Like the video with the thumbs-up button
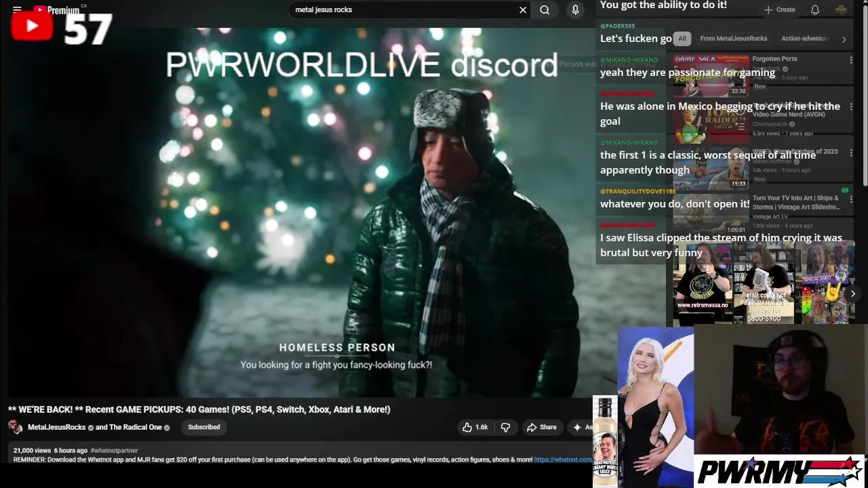This screenshot has height=488, width=868. [475, 427]
